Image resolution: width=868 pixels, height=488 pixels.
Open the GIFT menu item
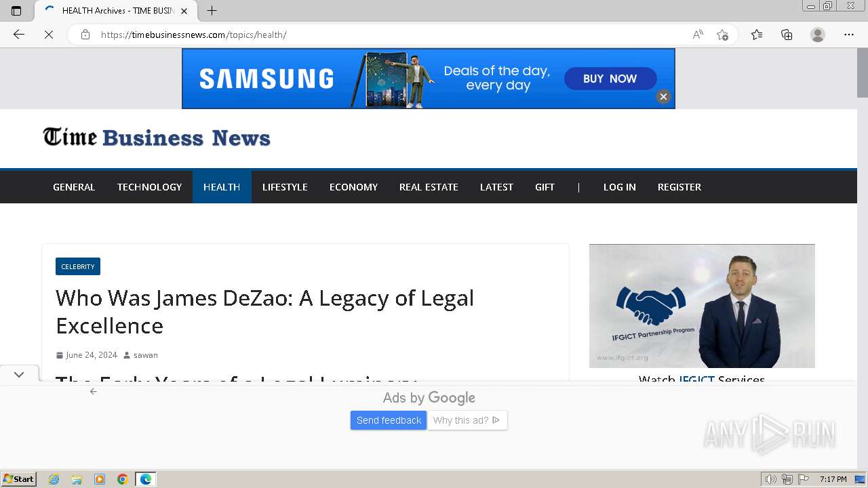tap(545, 187)
